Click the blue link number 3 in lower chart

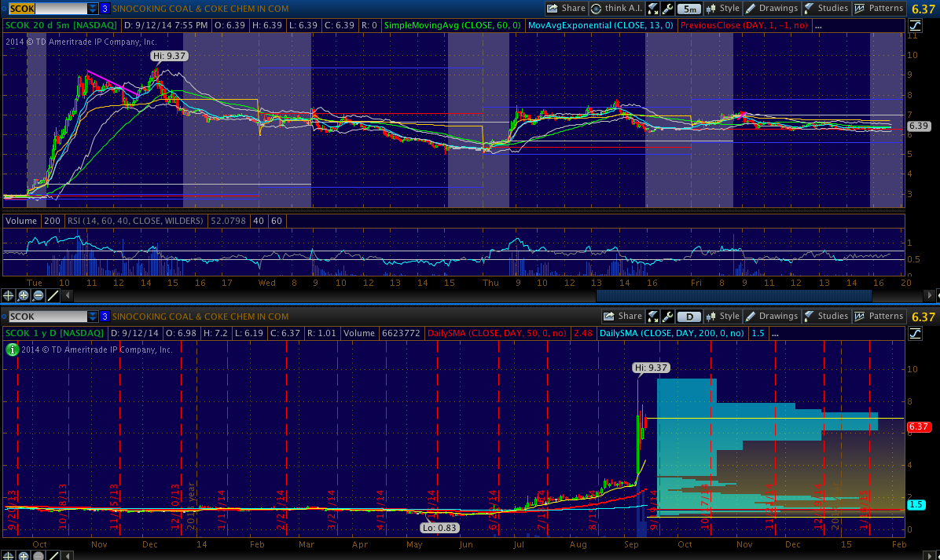point(105,317)
